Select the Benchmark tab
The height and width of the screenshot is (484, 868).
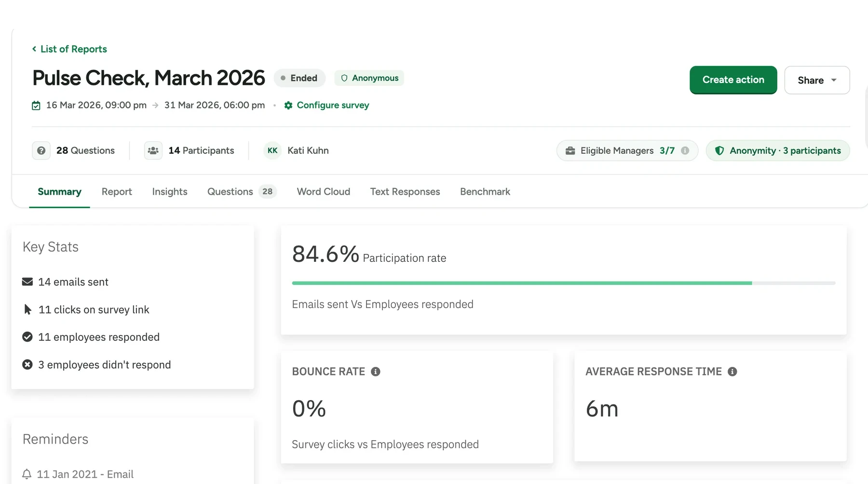485,192
